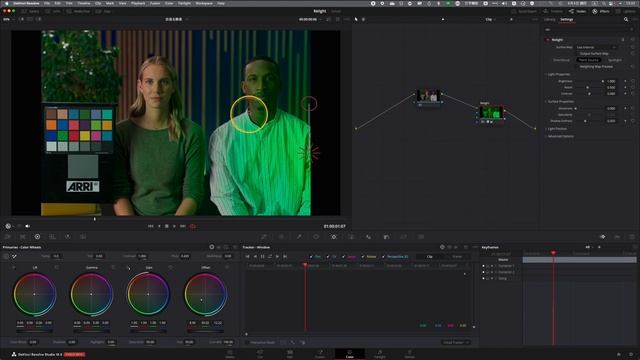This screenshot has height=360, width=640.
Task: Open the RGB Mixer palette
Action: (67, 237)
